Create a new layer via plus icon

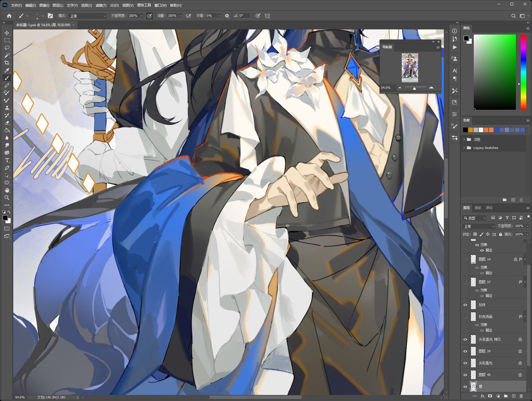513,396
